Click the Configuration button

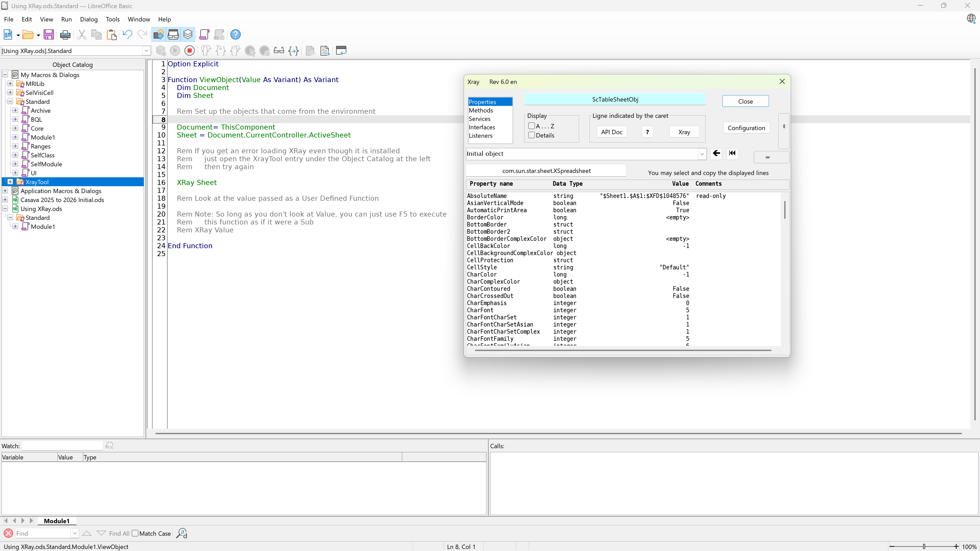coord(746,128)
